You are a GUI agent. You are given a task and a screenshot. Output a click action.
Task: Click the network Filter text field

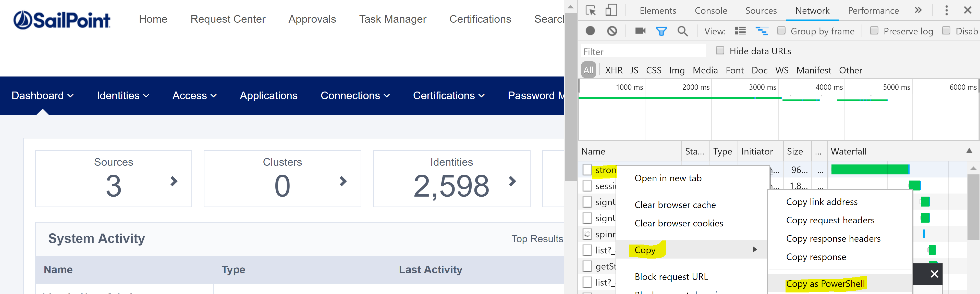[643, 51]
